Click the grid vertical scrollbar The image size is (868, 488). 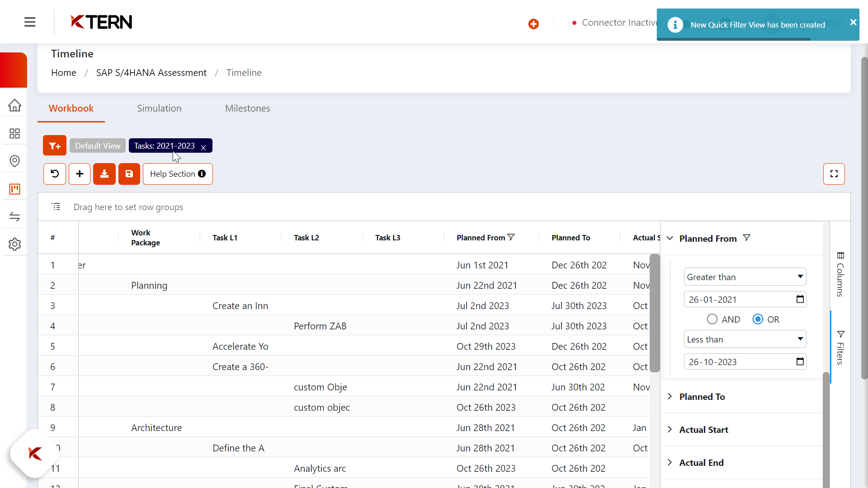click(655, 313)
